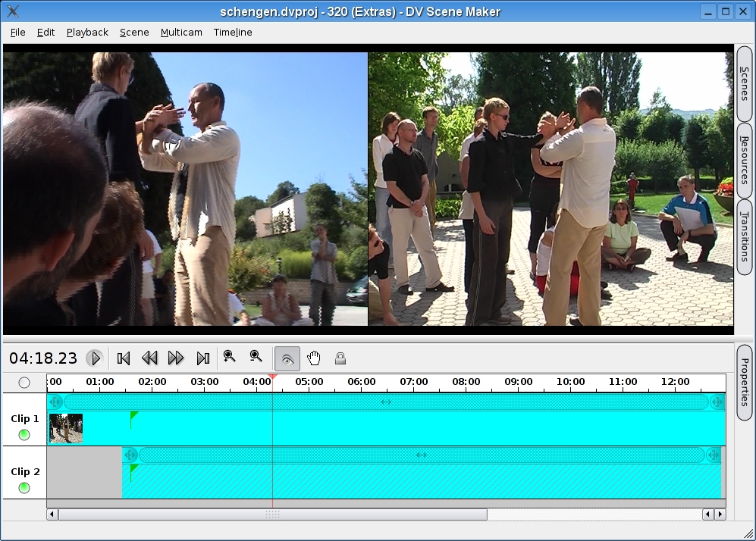Maximize the DV Scene Maker window
756x541 pixels.
click(726, 11)
